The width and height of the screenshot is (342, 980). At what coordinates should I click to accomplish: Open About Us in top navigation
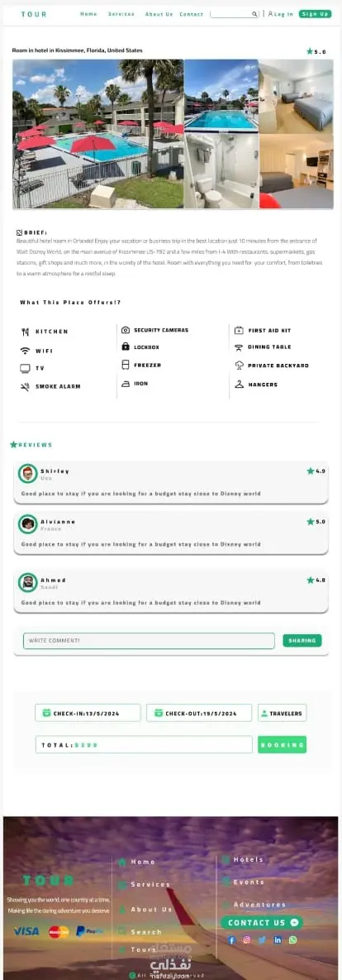(x=159, y=14)
